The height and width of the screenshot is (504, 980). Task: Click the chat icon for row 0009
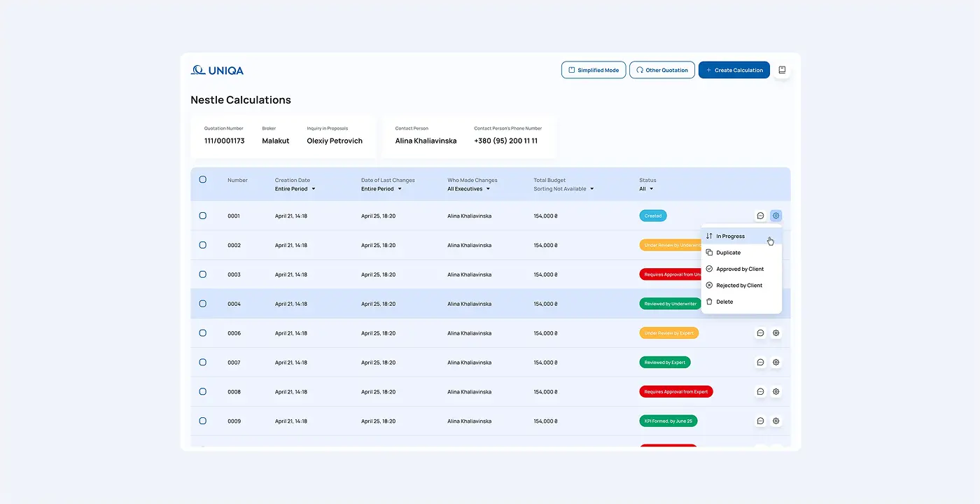tap(760, 421)
